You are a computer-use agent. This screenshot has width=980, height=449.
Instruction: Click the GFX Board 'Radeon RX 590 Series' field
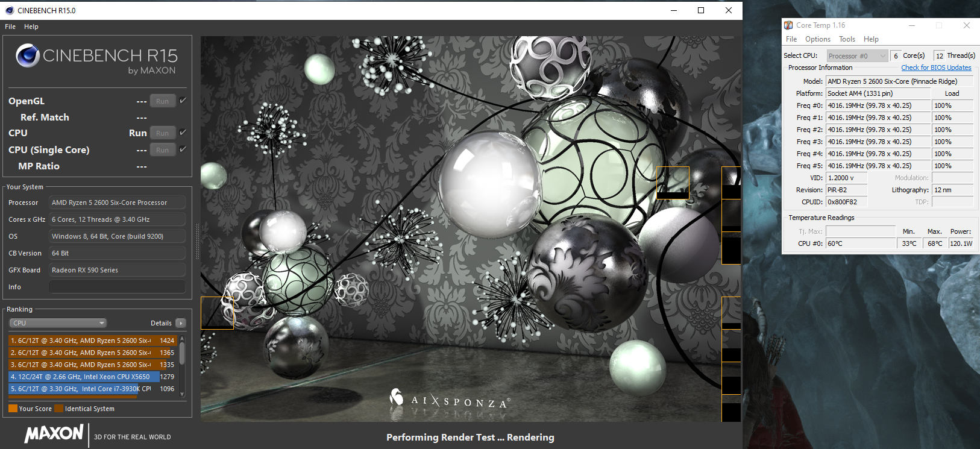point(118,270)
